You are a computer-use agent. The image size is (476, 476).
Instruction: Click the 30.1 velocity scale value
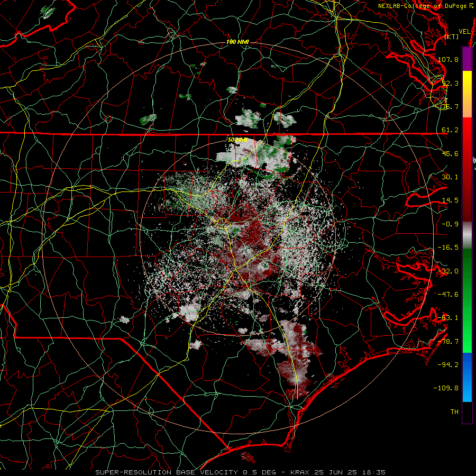(450, 177)
